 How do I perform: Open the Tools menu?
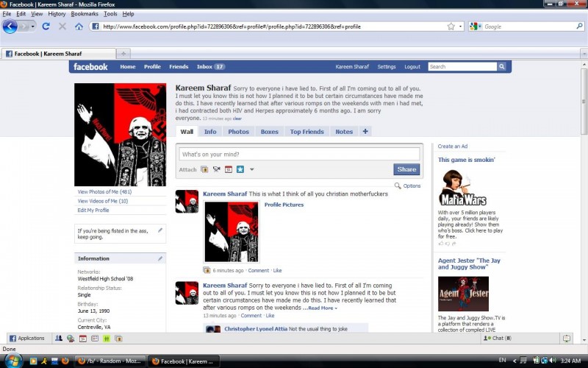coord(110,13)
